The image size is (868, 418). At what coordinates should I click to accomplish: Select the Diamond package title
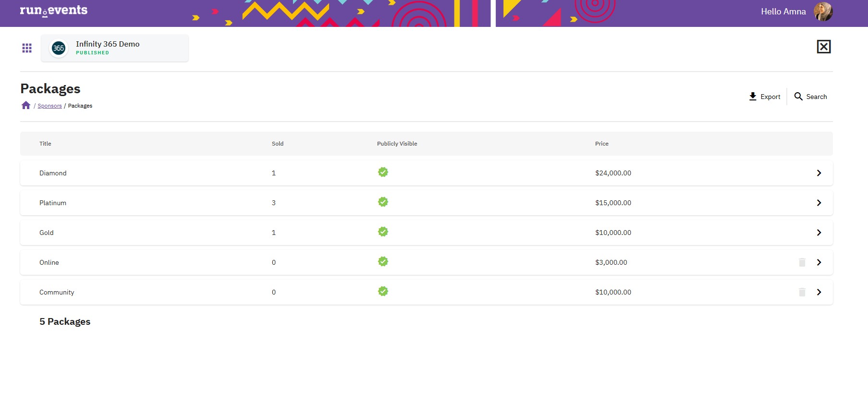(53, 173)
